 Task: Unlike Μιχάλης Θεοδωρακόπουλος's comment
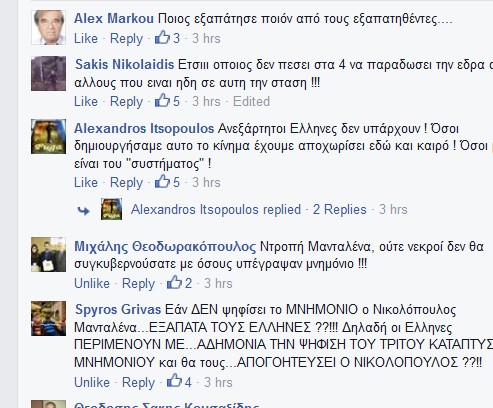(92, 283)
